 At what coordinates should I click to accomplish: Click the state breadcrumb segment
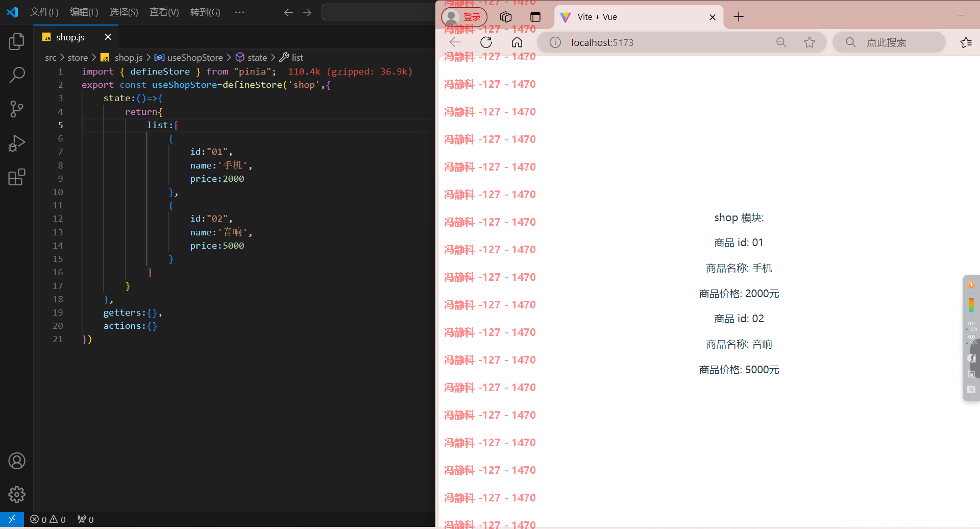tap(252, 58)
